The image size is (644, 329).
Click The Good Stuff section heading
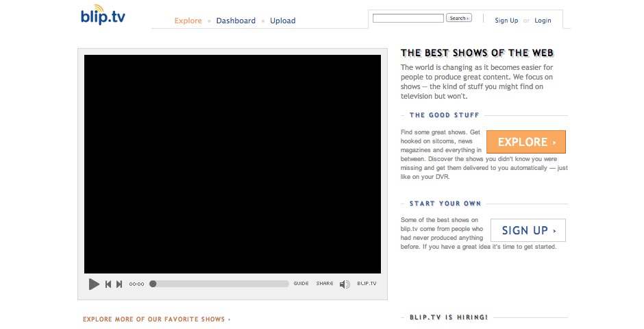(445, 115)
